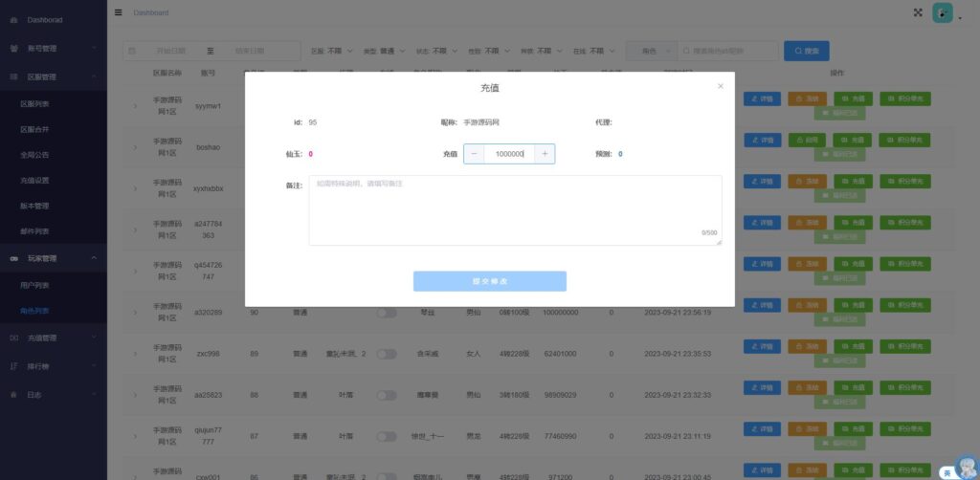
Task: Decrease 充值 amount with the minus button
Action: click(474, 154)
